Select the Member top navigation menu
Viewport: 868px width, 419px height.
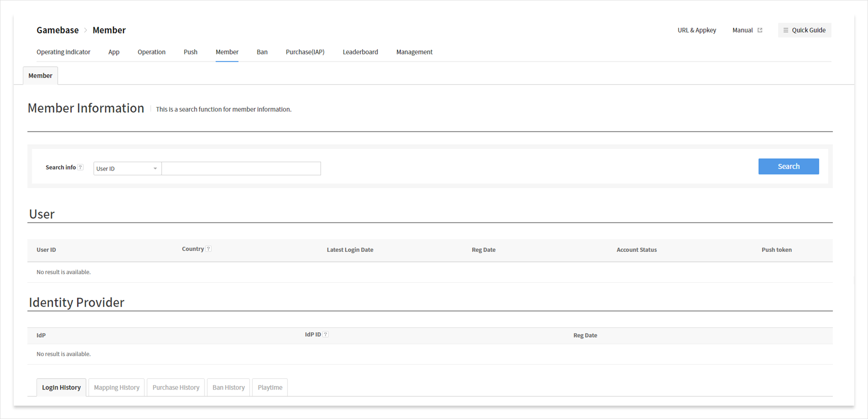227,52
